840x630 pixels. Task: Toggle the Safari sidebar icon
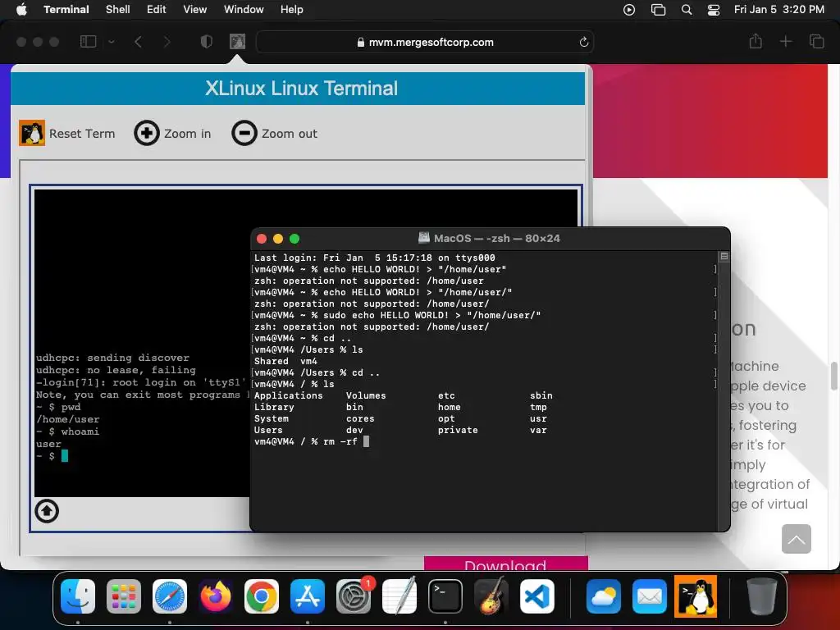[88, 41]
